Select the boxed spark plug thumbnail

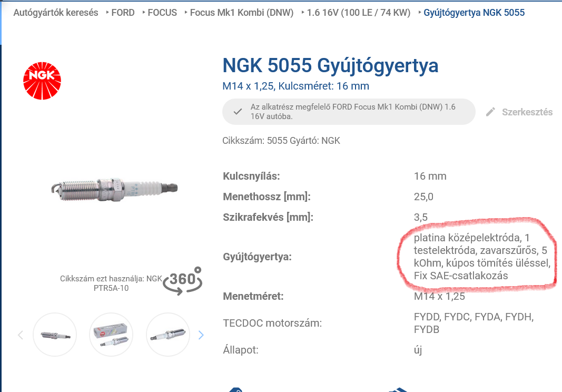[x=111, y=335]
